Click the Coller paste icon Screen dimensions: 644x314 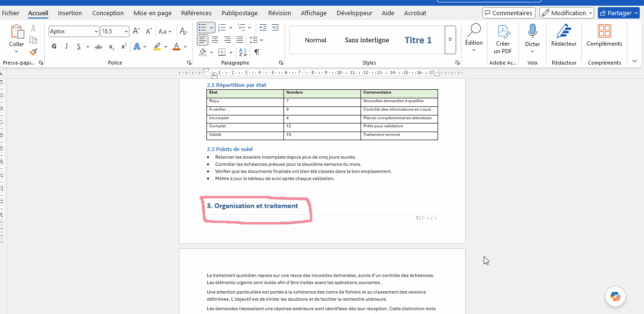pyautogui.click(x=17, y=31)
